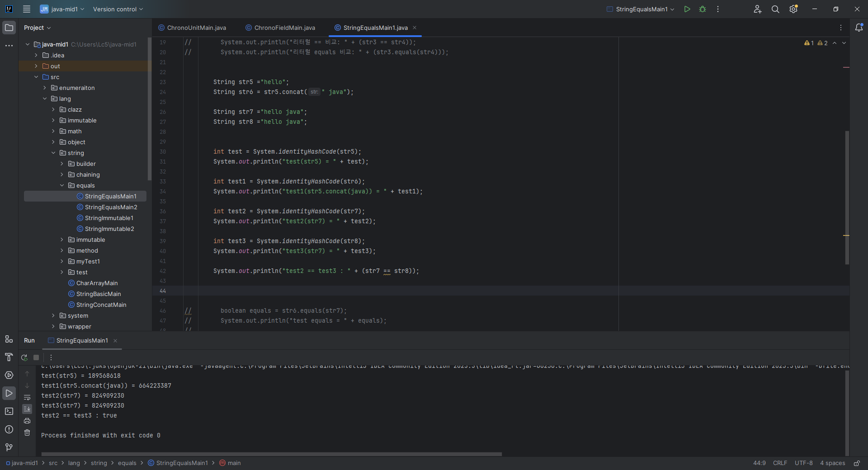This screenshot has width=868, height=470.
Task: Click line separator CRLF in status bar
Action: 780,463
